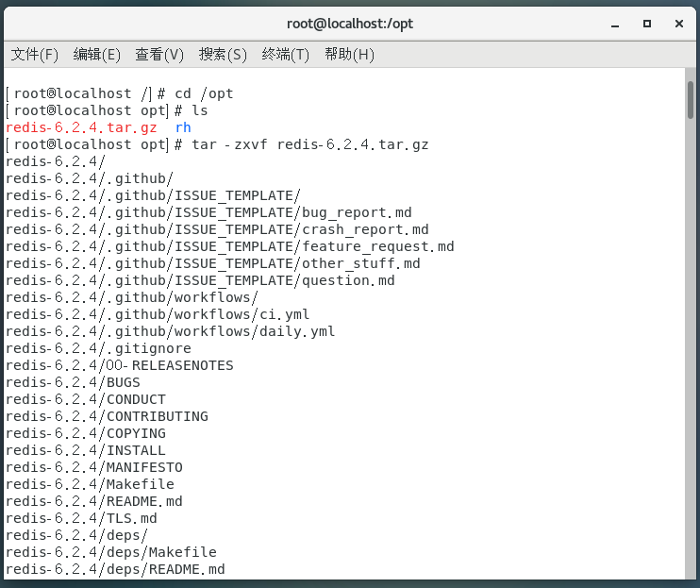
Task: Minimize the terminal window
Action: [x=615, y=25]
